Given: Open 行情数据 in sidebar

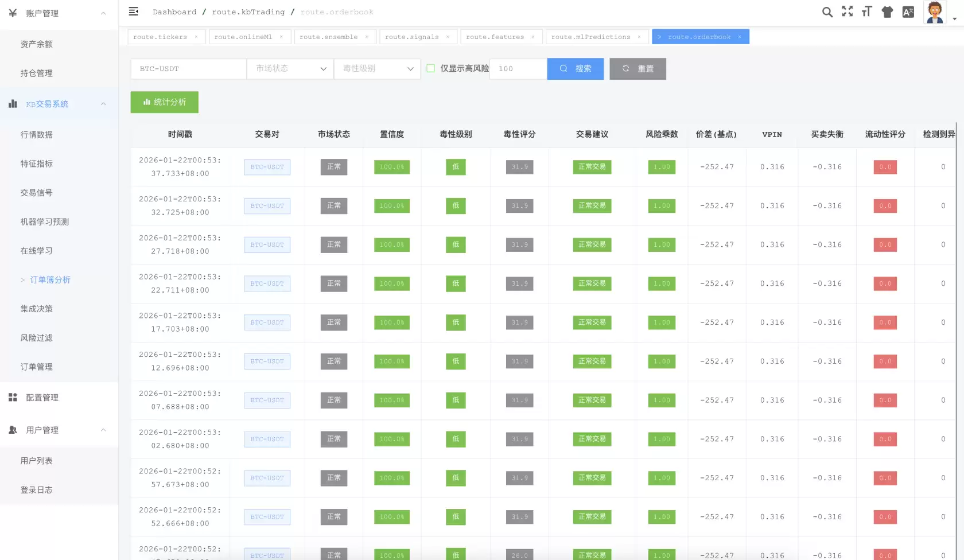Looking at the screenshot, I should [x=59, y=135].
